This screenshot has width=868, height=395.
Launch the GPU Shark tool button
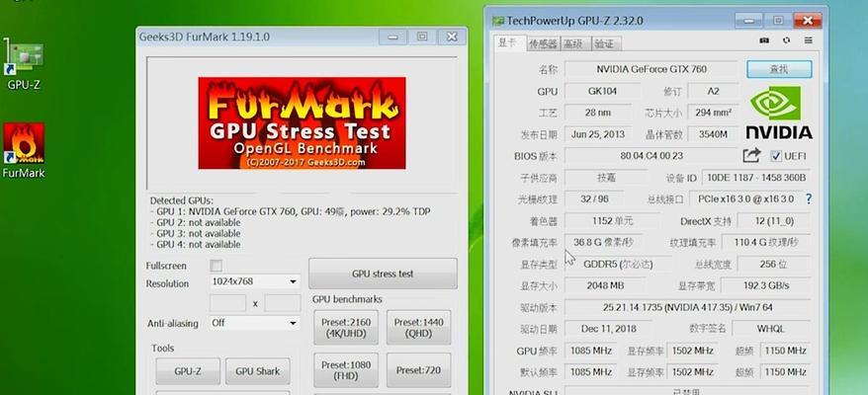[x=257, y=371]
